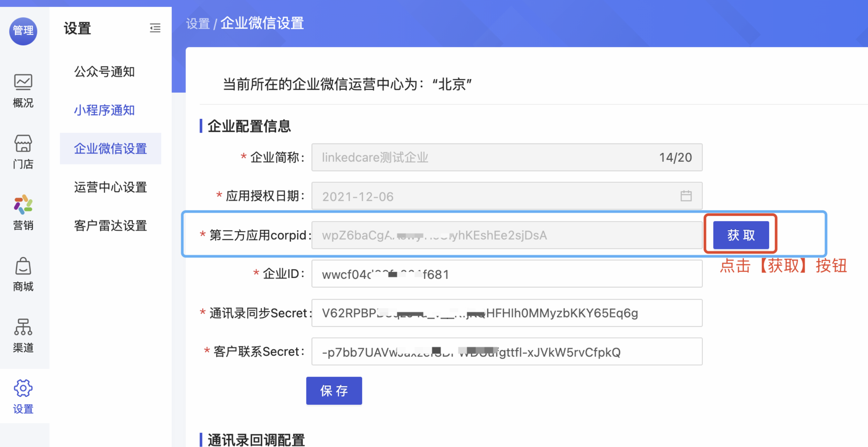Click the 应用授权日期 date field
Image resolution: width=868 pixels, height=447 pixels.
click(507, 196)
